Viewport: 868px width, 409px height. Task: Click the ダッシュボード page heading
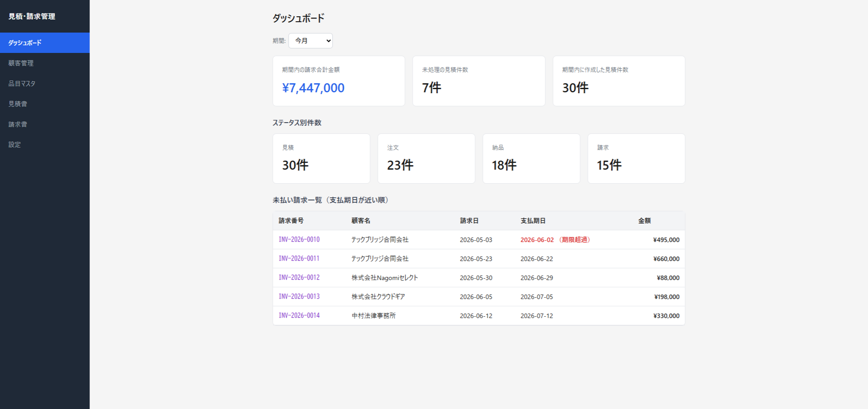click(298, 18)
